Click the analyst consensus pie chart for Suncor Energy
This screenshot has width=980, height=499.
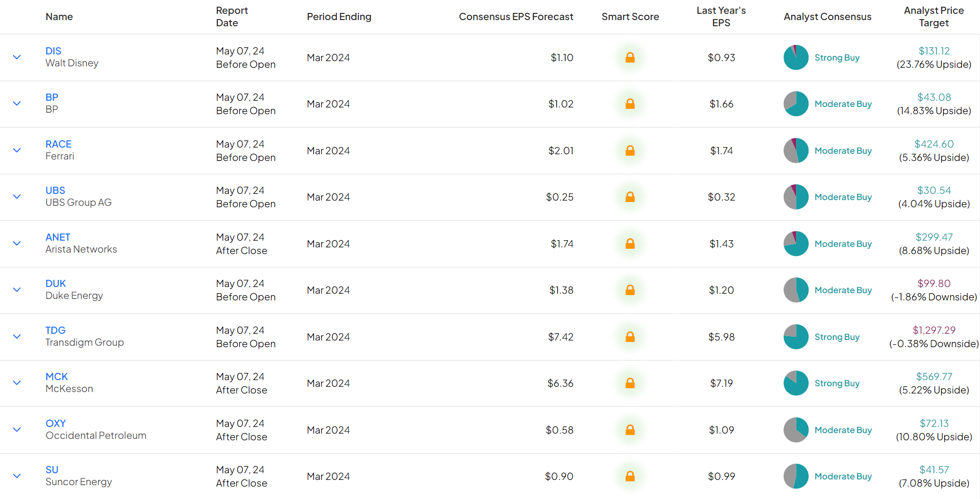pos(796,476)
